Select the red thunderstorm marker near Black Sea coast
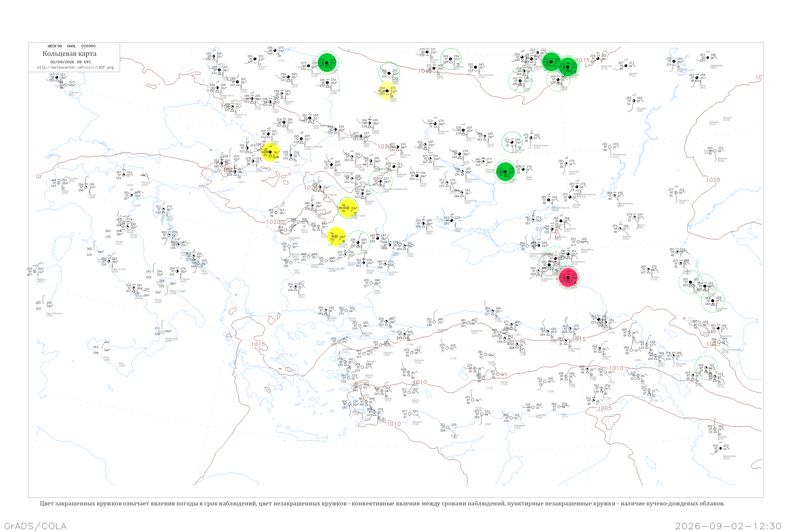The height and width of the screenshot is (532, 798). point(568,278)
